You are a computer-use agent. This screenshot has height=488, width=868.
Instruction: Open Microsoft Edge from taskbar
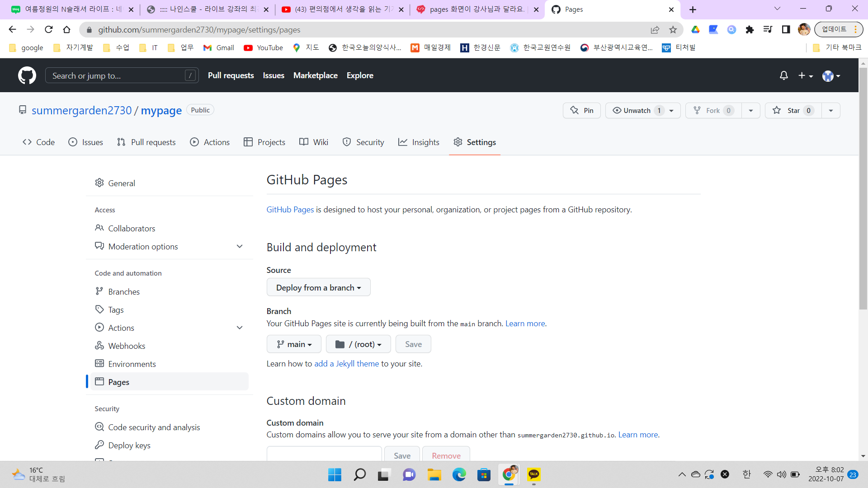point(459,474)
